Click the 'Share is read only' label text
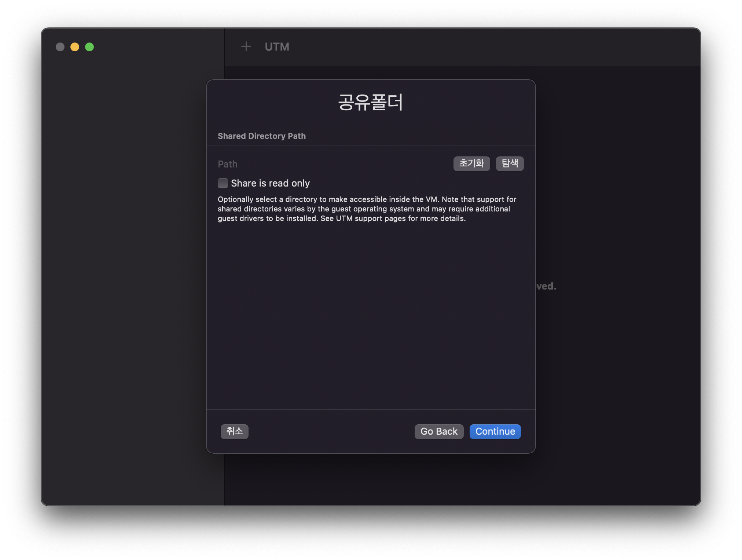Image resolution: width=742 pixels, height=560 pixels. tap(270, 183)
